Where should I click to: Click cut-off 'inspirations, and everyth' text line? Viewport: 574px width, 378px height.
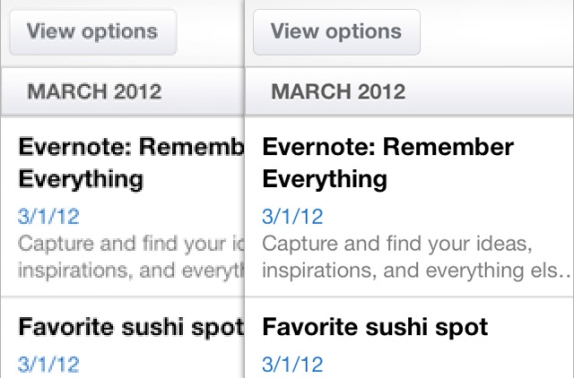pos(131,271)
